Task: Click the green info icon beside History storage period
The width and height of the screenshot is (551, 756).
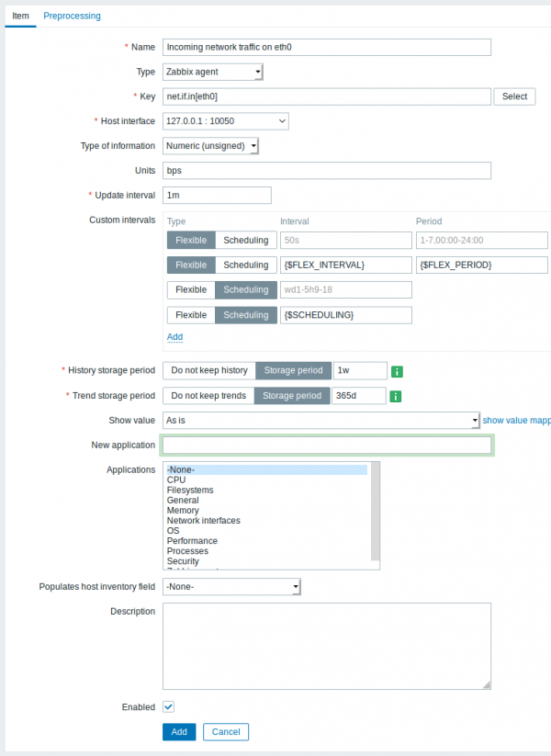Action: click(397, 371)
